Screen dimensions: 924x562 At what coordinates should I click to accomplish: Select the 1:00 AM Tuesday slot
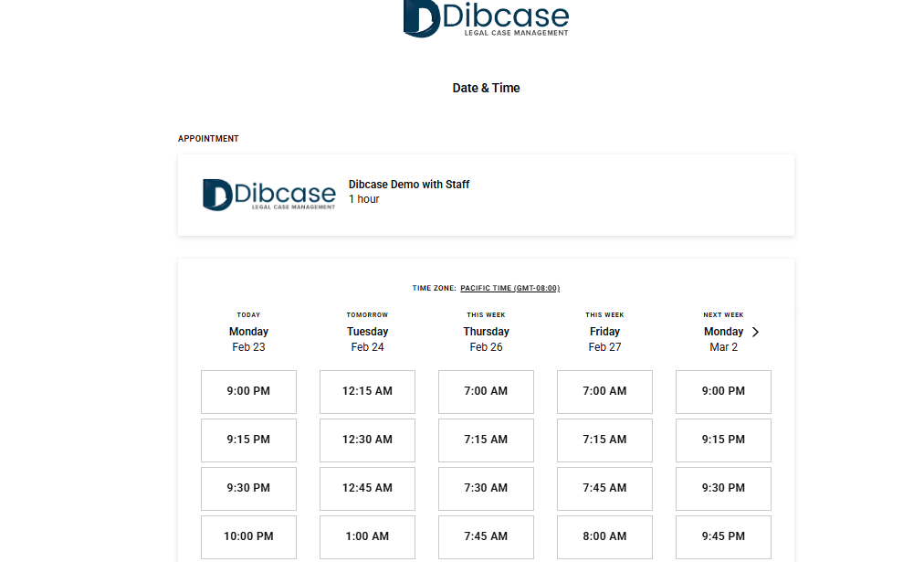pyautogui.click(x=367, y=536)
